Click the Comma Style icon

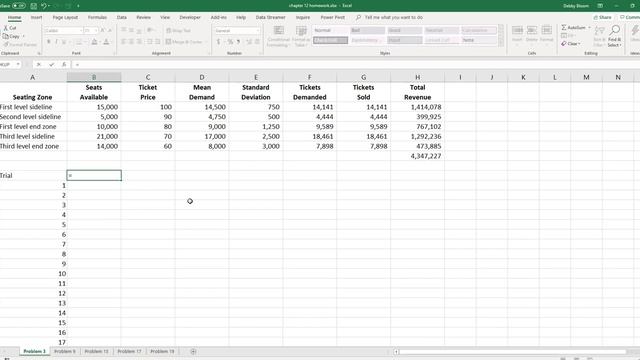238,42
